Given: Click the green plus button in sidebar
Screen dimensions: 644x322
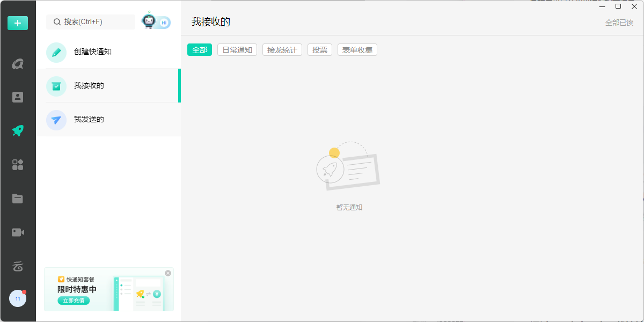Looking at the screenshot, I should (x=18, y=23).
